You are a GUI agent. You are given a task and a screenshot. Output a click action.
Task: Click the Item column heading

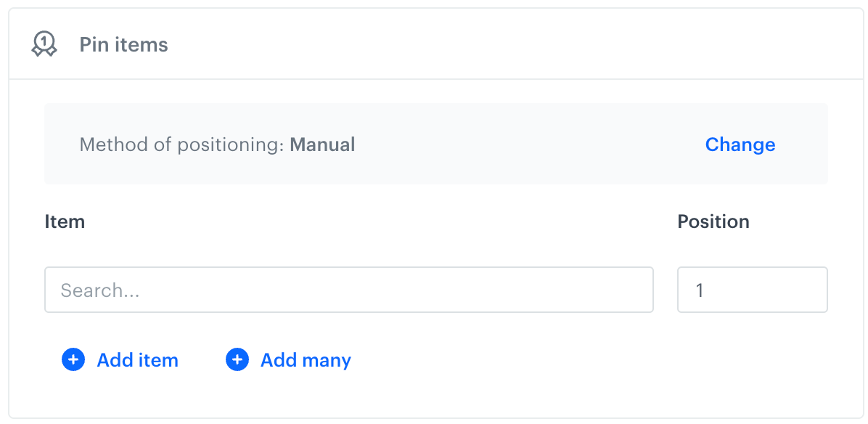tap(65, 221)
